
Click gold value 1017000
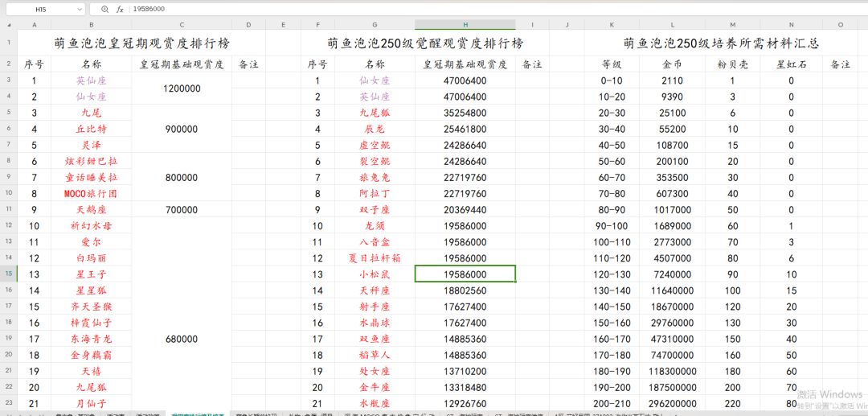672,210
